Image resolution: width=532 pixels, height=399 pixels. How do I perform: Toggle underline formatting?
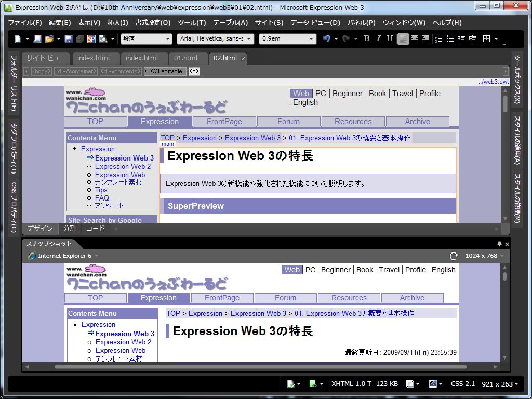[x=390, y=38]
